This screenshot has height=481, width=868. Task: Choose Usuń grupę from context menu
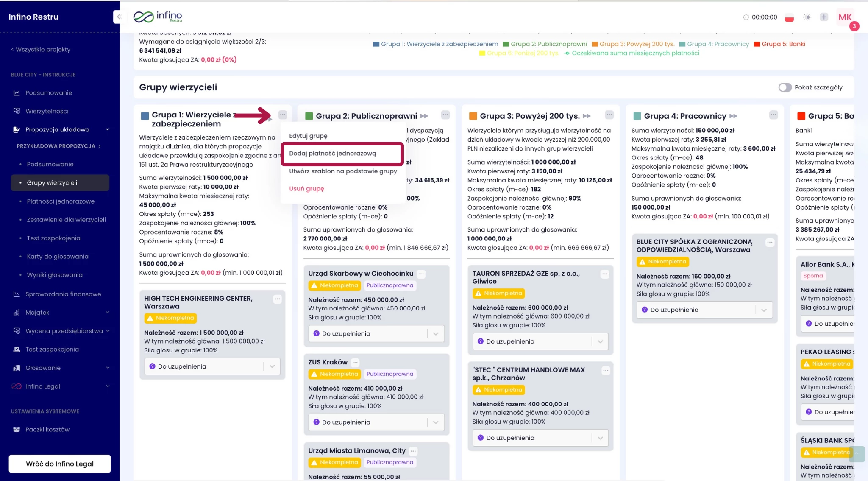tap(306, 189)
